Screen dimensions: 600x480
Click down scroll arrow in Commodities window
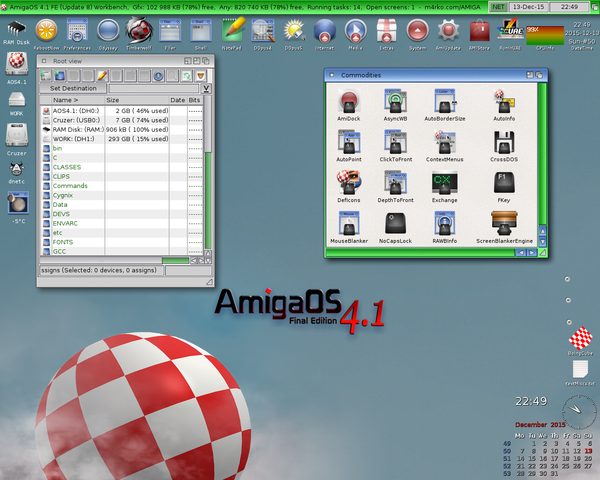(542, 242)
